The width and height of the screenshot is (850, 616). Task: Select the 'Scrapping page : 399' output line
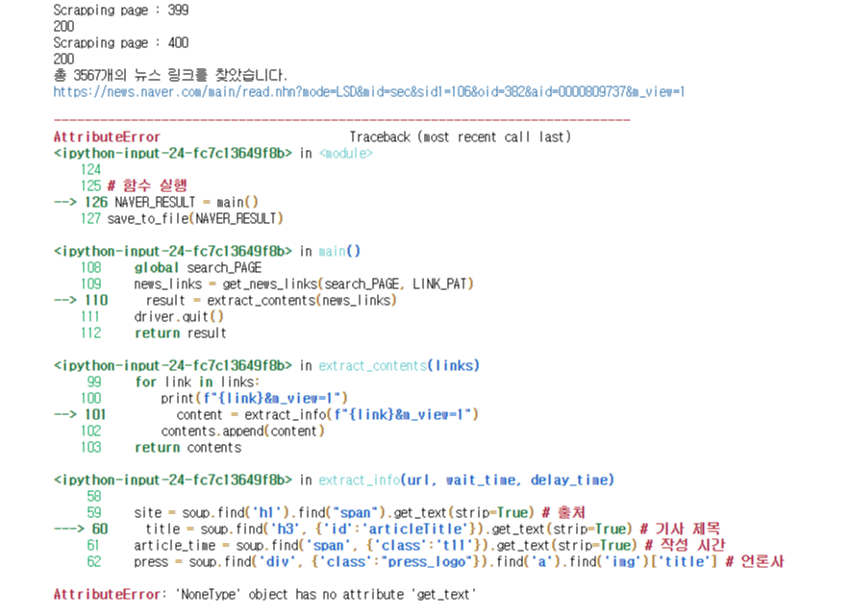click(121, 11)
